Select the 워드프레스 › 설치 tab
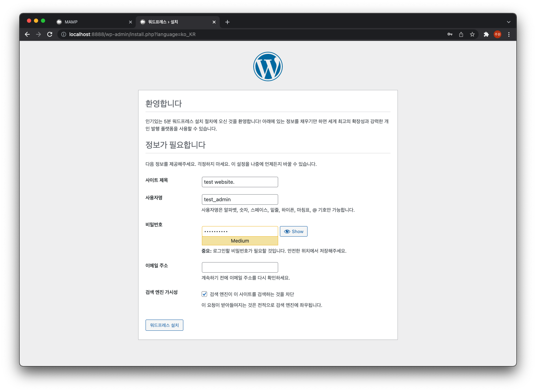 point(178,22)
